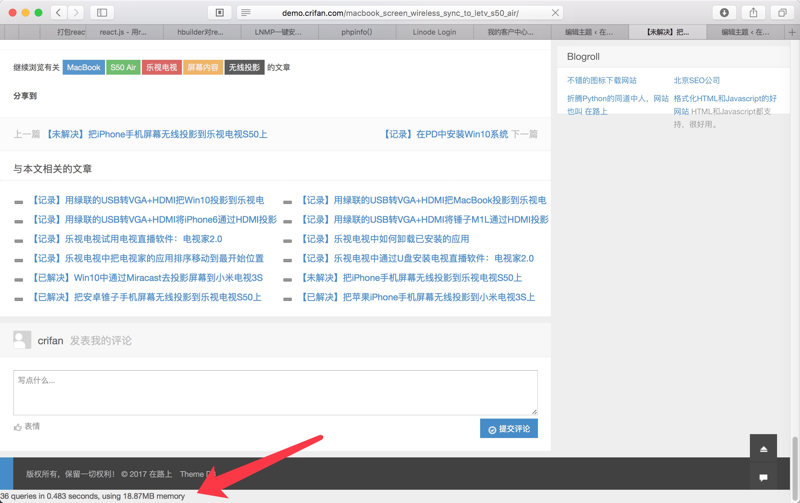The height and width of the screenshot is (503, 800).
Task: Switch to the react.js tab
Action: [x=123, y=32]
